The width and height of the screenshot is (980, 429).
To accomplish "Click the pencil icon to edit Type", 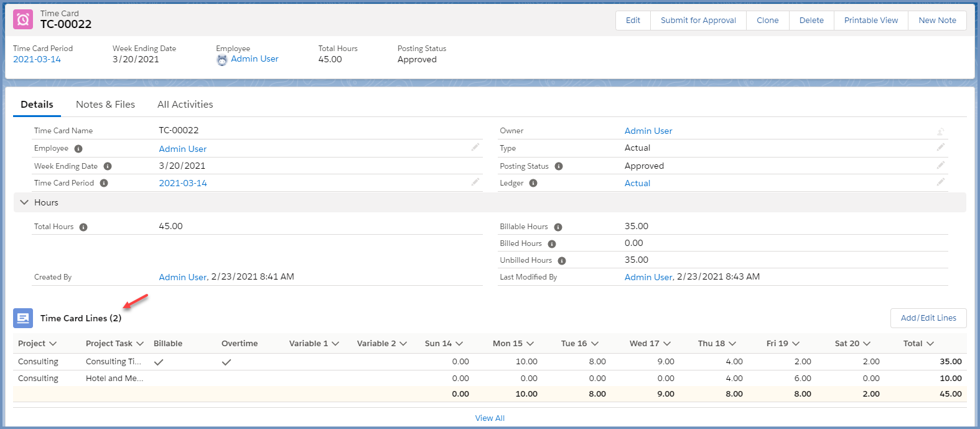I will pos(940,148).
